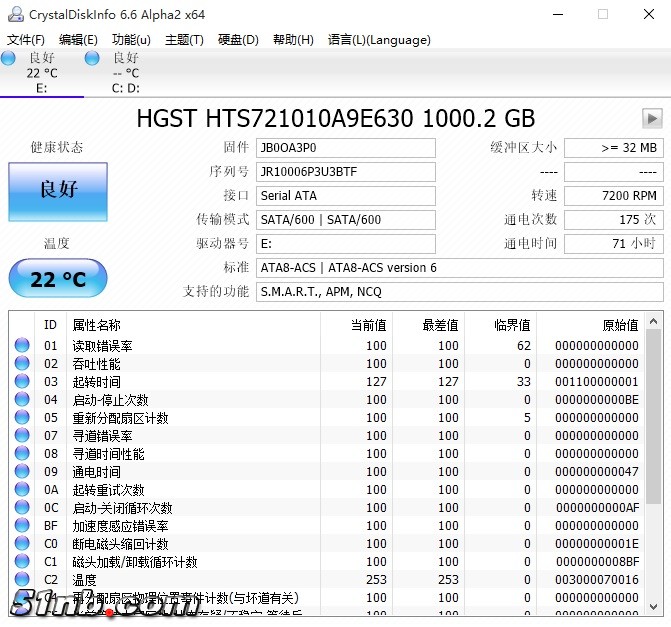Image resolution: width=671 pixels, height=627 pixels.
Task: Click the 支持的功能 field S.M.A.R.T., APM, NCQ
Action: (460, 292)
